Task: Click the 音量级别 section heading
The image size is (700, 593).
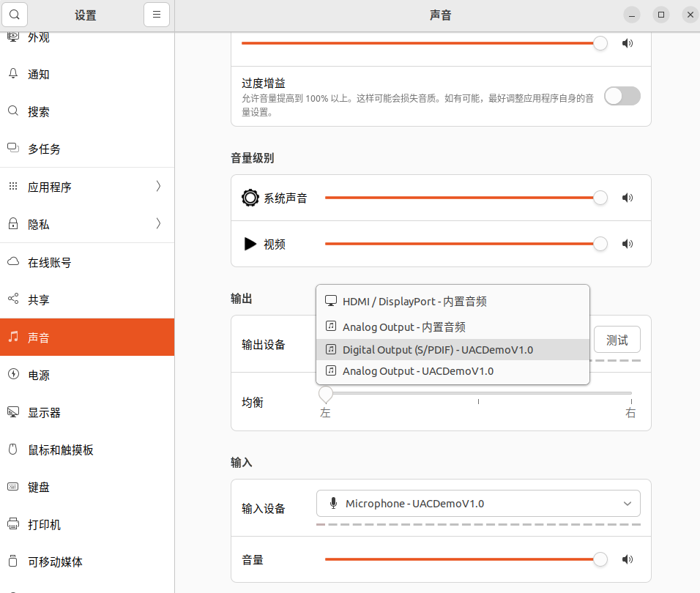Action: 252,158
